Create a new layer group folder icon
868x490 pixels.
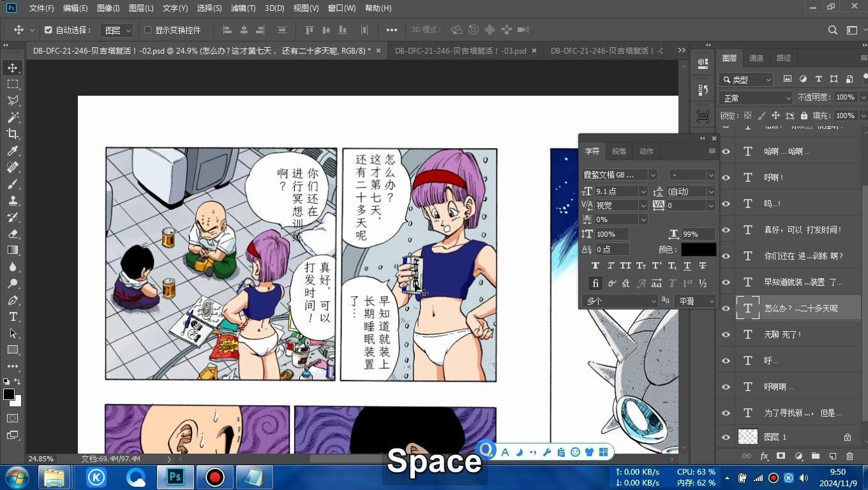(x=815, y=456)
